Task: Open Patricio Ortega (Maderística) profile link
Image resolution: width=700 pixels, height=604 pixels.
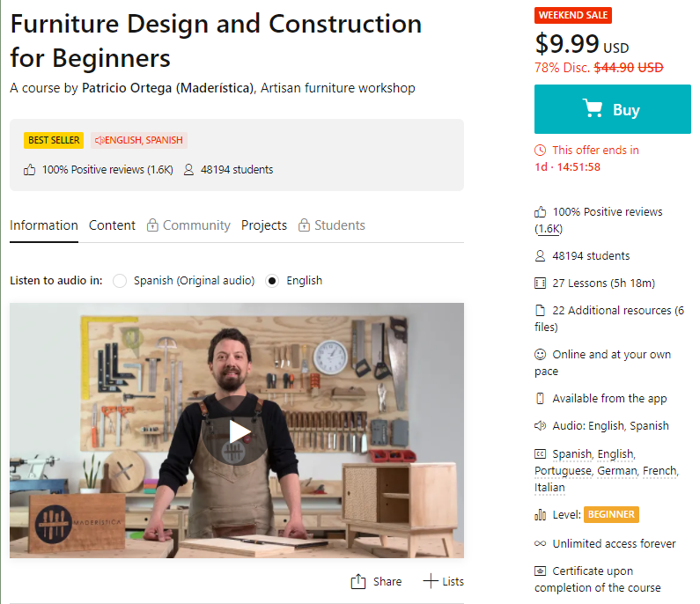Action: click(x=168, y=88)
